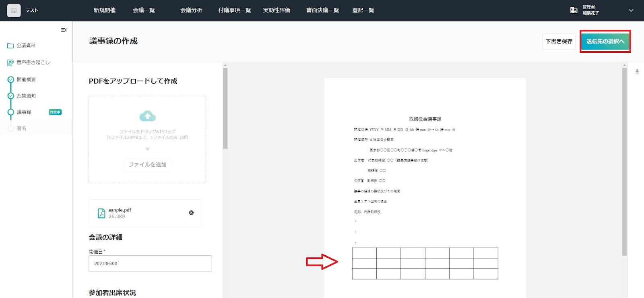Click the 会議資料 folder icon
The width and height of the screenshot is (644, 298).
click(10, 46)
